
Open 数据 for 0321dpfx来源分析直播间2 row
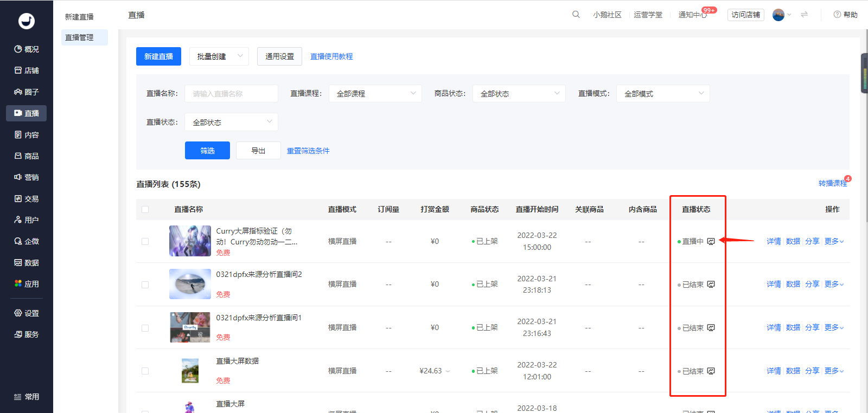point(793,284)
